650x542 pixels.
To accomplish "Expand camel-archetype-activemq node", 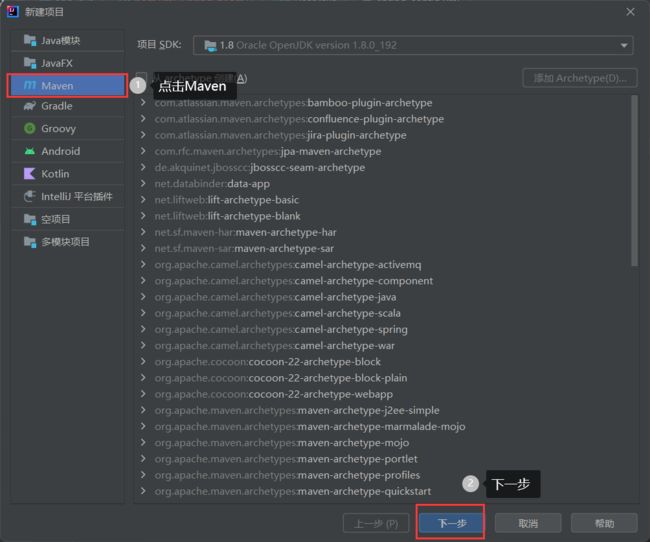I will (x=143, y=264).
